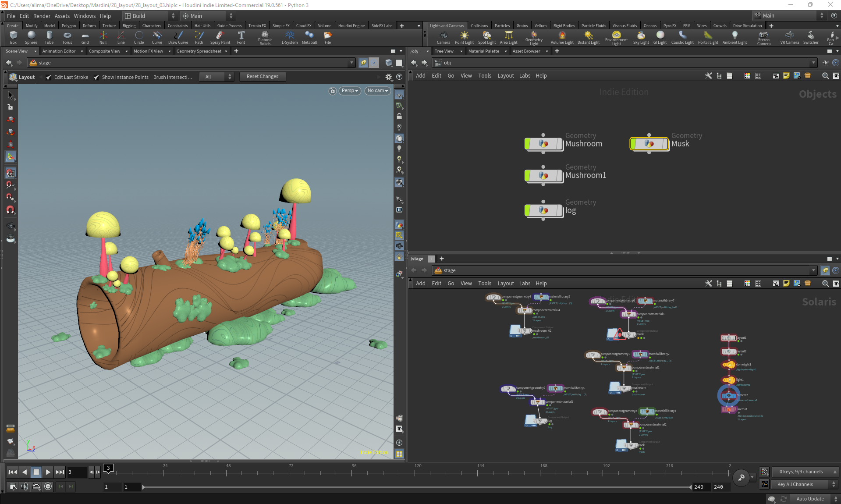Viewport: 841px width, 504px height.
Task: Click stop playback button
Action: tap(36, 472)
